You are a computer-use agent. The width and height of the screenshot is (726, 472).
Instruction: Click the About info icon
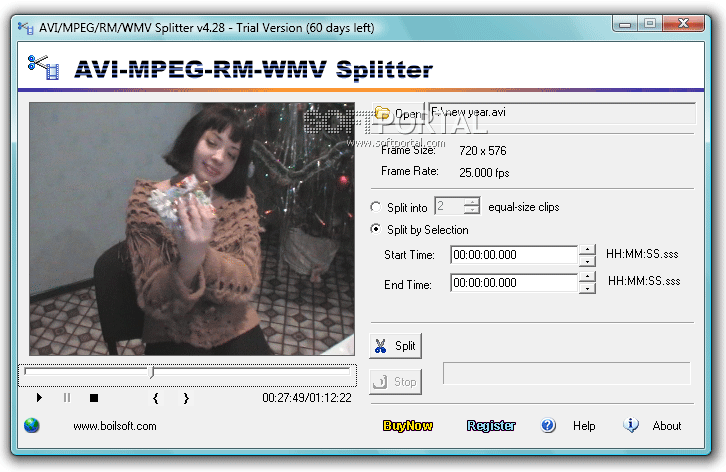tap(631, 424)
